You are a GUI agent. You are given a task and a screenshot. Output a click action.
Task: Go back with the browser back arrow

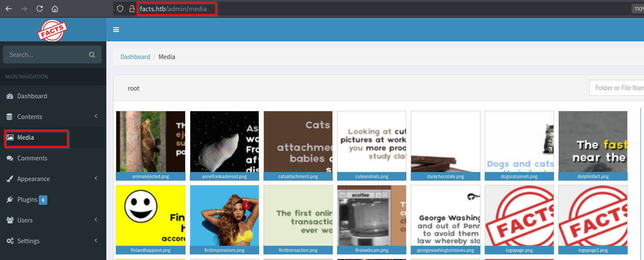point(9,9)
